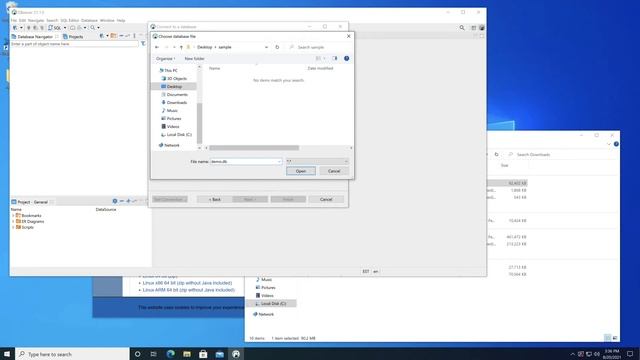
Task: Open the Window menu in DBeaver
Action: 107,20
